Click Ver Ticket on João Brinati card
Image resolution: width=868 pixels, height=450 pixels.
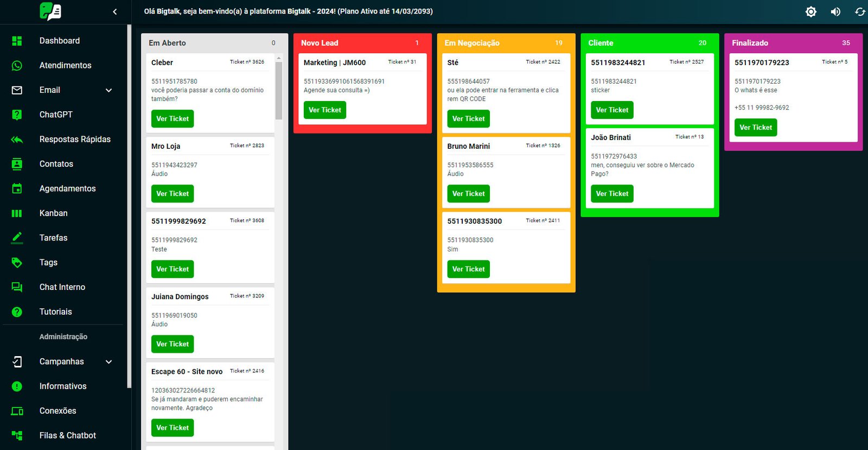[x=612, y=194]
